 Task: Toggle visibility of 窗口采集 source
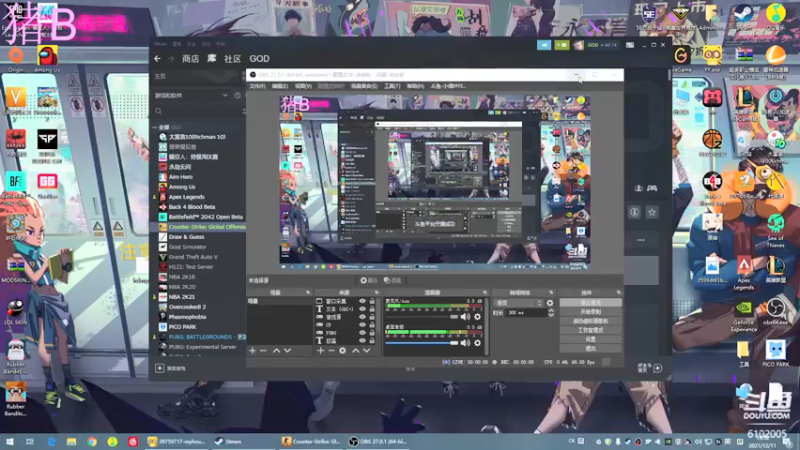click(362, 302)
